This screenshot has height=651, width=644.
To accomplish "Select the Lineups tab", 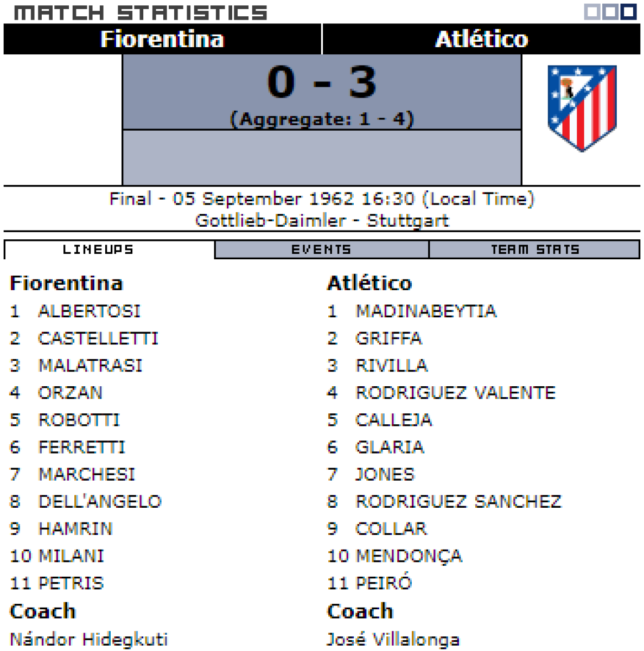I will 98,250.
